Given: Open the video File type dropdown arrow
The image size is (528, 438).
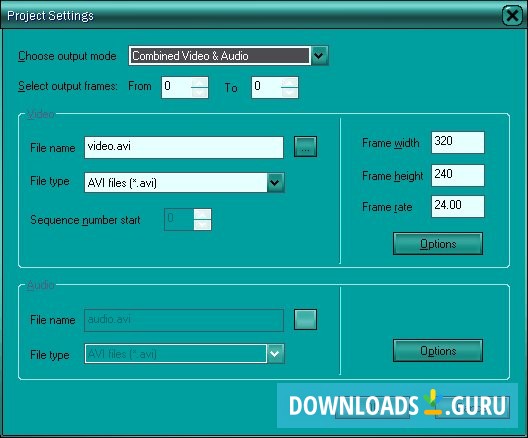Looking at the screenshot, I should point(275,182).
